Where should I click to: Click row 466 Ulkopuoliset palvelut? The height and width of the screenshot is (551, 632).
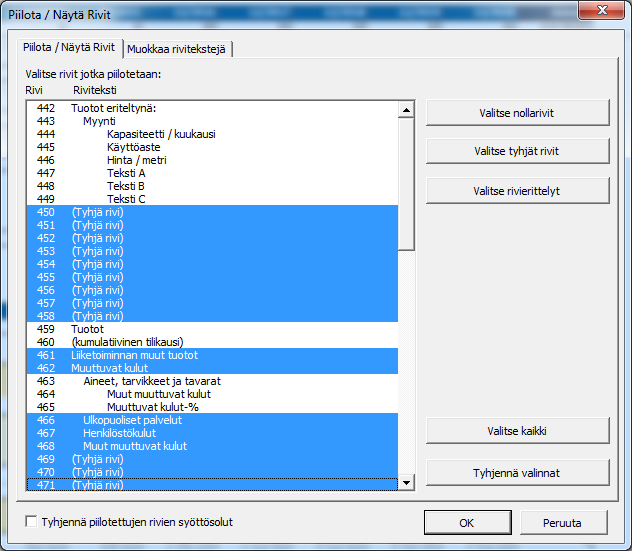click(x=212, y=420)
